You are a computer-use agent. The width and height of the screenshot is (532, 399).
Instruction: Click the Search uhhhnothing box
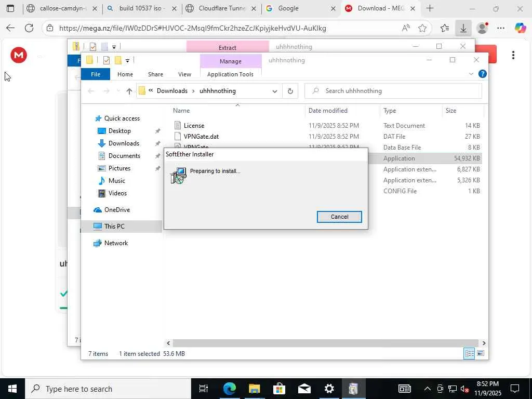(393, 91)
